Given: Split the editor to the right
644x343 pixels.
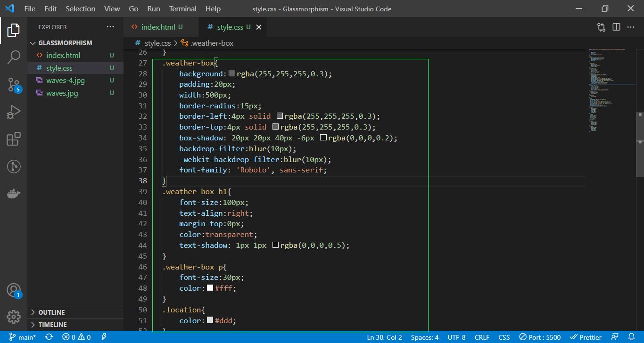Looking at the screenshot, I should [616, 27].
